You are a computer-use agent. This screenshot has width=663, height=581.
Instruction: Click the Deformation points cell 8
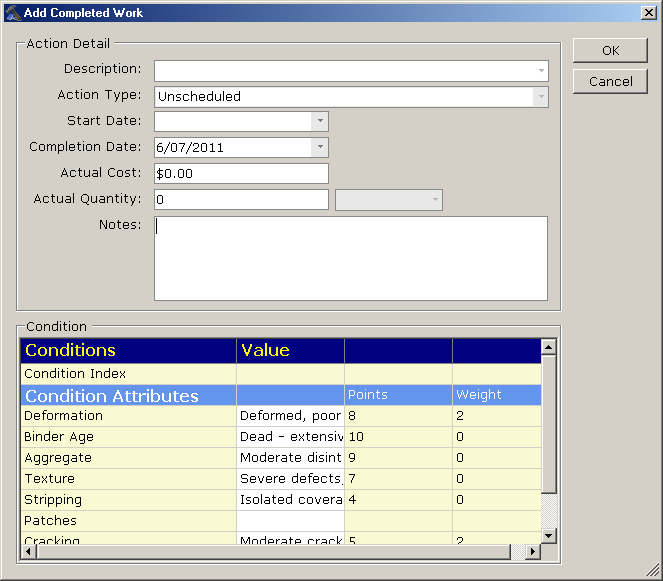[398, 416]
